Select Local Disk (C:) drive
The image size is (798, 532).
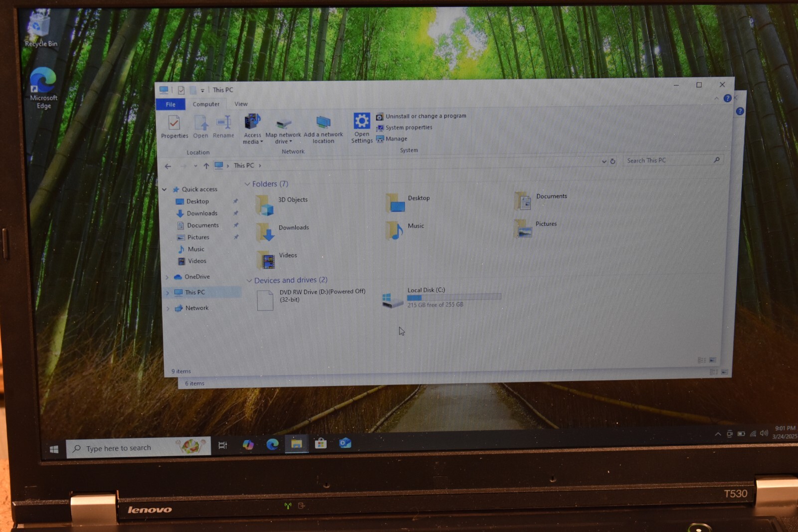(x=442, y=298)
